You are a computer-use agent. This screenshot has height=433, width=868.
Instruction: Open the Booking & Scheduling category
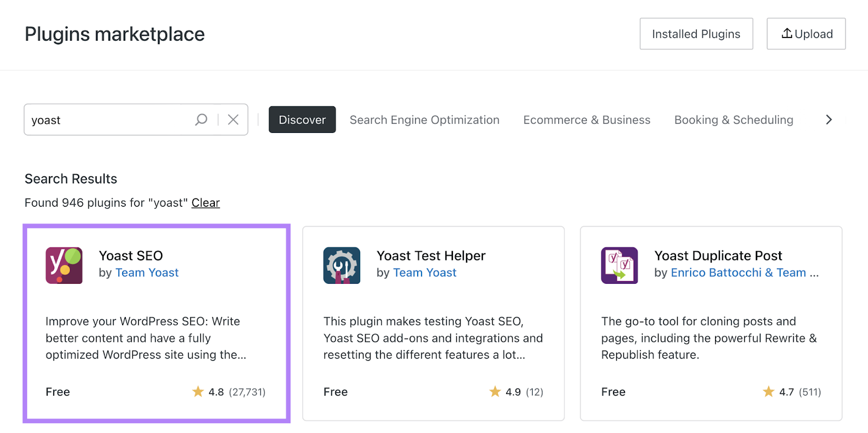tap(733, 120)
